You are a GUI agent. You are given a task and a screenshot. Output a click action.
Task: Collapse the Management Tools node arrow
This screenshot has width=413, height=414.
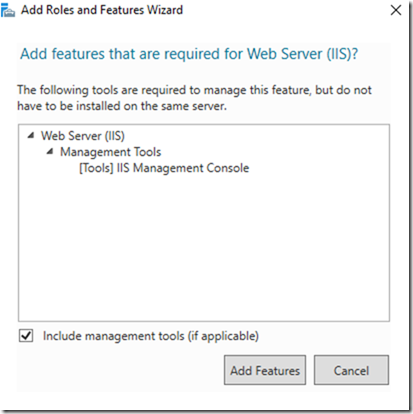point(50,152)
